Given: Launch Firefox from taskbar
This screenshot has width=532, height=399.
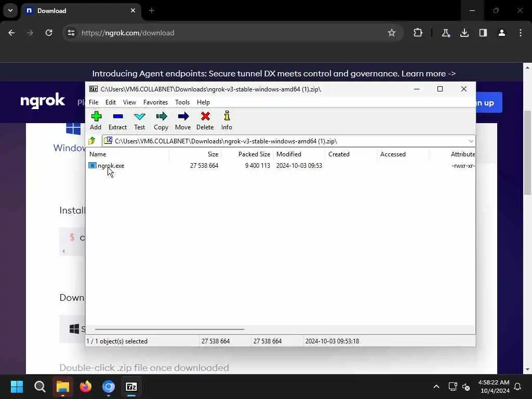Looking at the screenshot, I should point(86,387).
